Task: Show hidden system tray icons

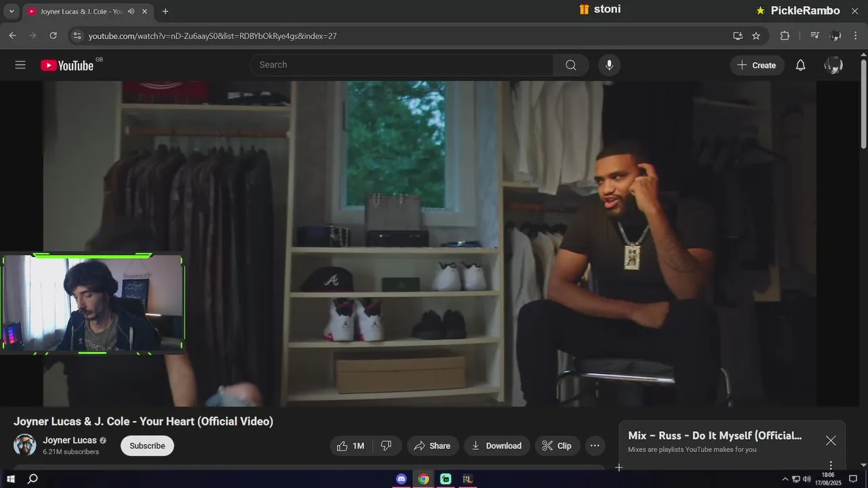Action: tap(785, 479)
